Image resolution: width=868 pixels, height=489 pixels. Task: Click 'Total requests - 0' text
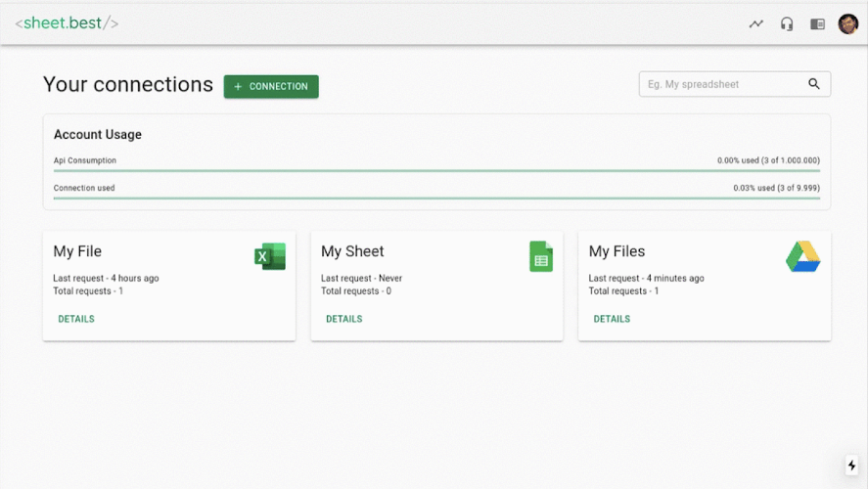coord(356,291)
